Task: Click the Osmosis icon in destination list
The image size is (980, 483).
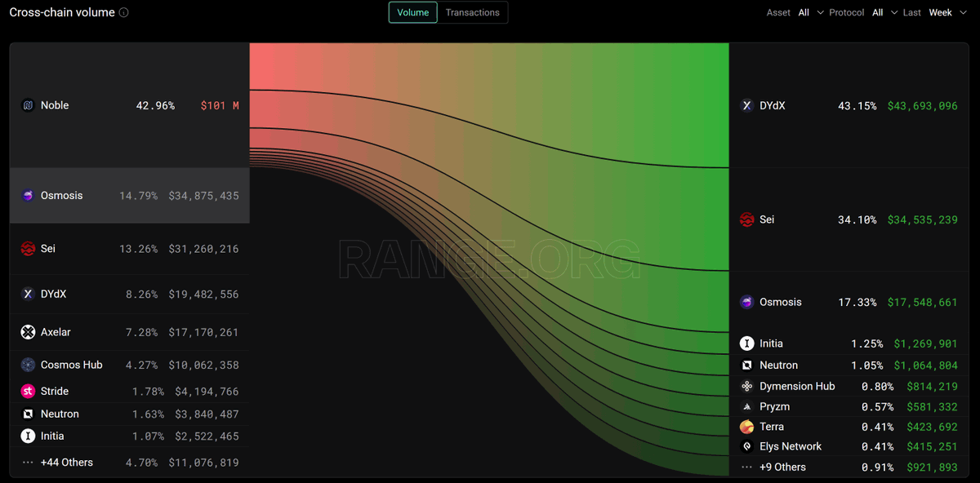Action: [x=746, y=302]
